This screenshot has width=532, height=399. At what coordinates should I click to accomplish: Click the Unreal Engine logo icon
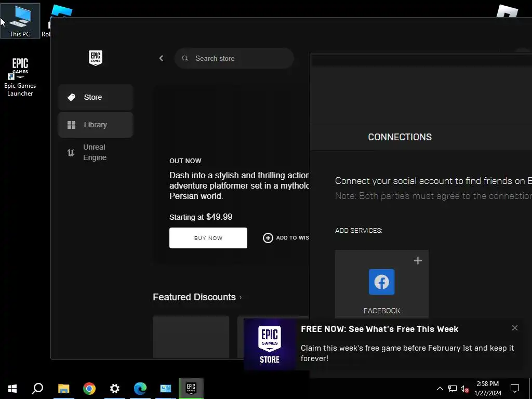pyautogui.click(x=71, y=153)
